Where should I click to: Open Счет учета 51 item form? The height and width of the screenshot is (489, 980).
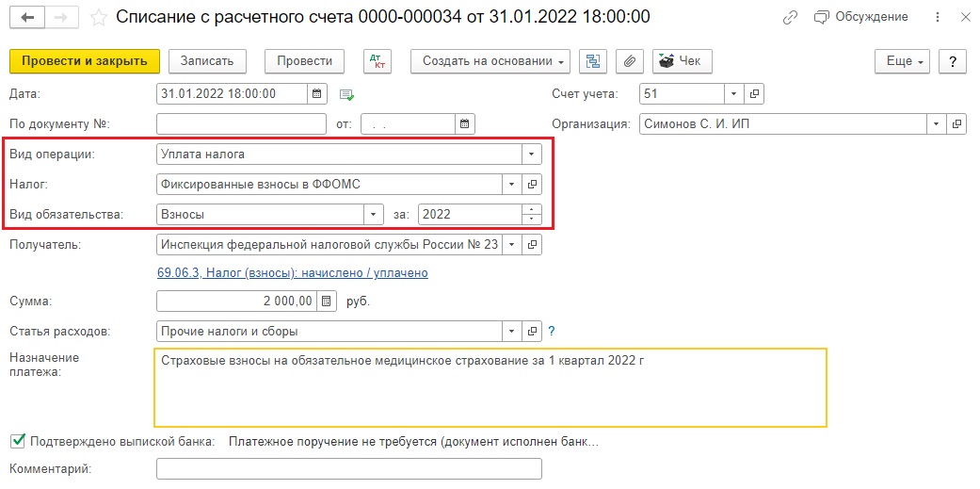[x=755, y=94]
